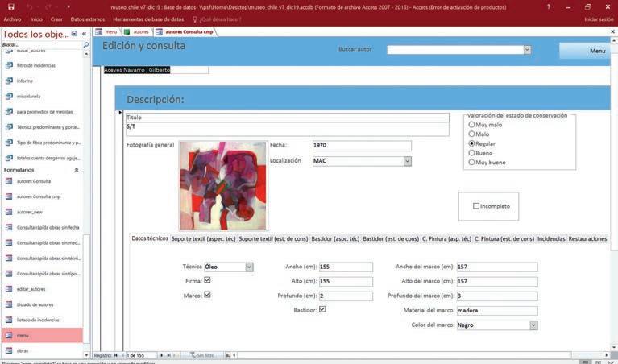618x364 pixels.
Task: Open the 'Buscar autor' combo box dropdown
Action: click(x=527, y=50)
